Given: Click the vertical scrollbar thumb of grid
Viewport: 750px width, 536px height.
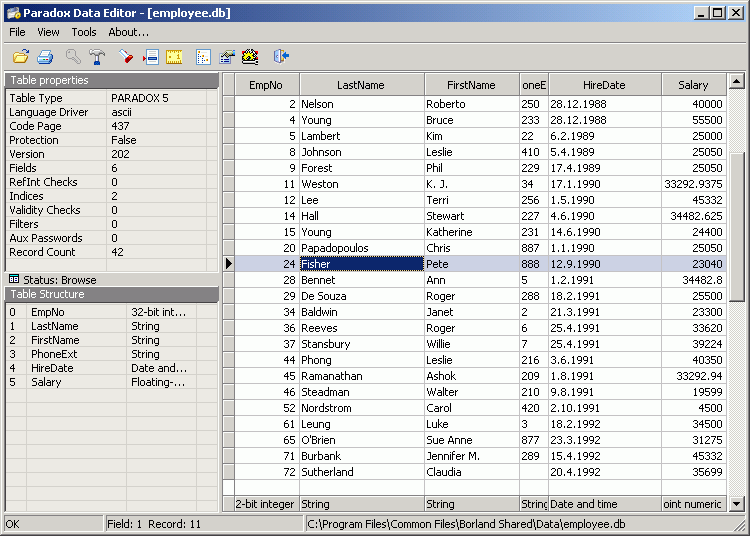Looking at the screenshot, I should coord(737,227).
